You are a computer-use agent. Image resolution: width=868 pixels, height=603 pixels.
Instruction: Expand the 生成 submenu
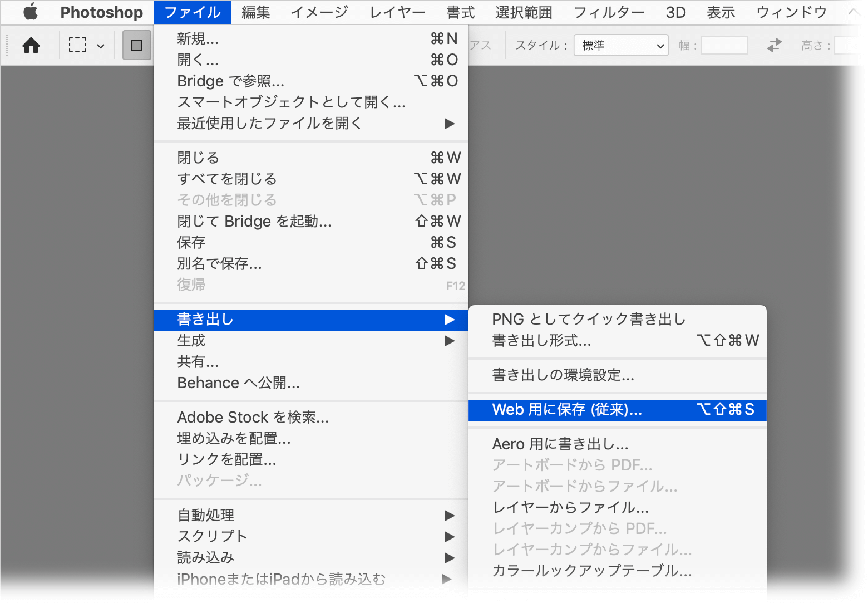coord(311,341)
